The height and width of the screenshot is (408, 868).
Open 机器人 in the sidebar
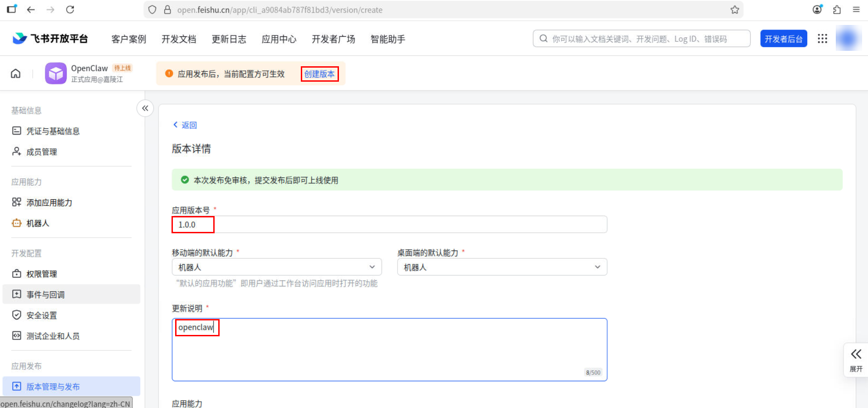coord(71,223)
